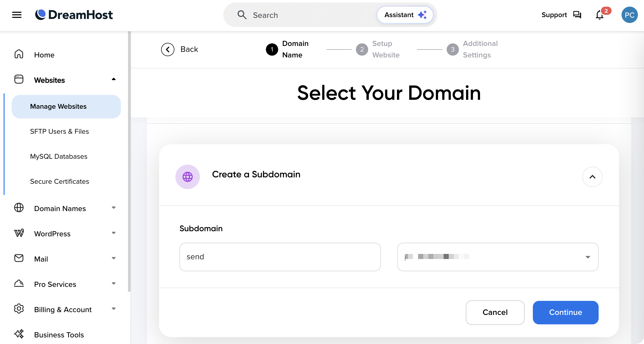Click the PC profile avatar
The height and width of the screenshot is (344, 644).
point(630,15)
